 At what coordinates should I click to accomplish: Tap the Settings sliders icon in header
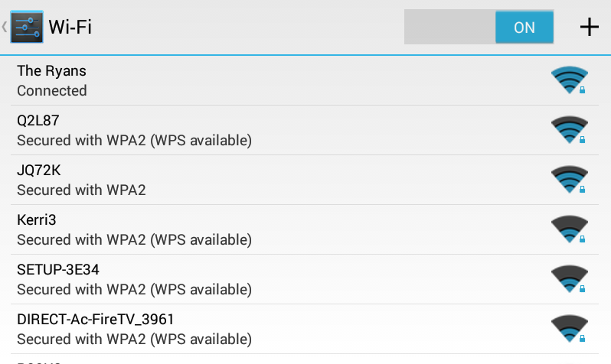pos(27,27)
